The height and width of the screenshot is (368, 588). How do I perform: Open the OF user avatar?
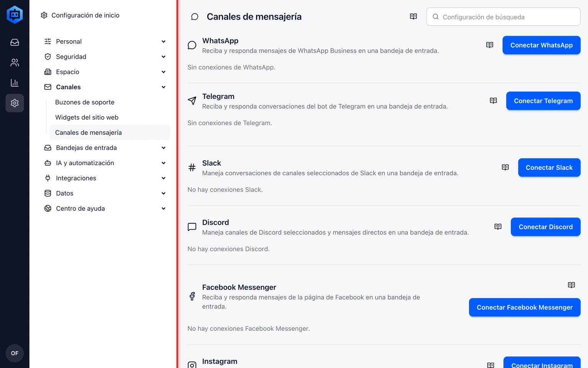15,353
